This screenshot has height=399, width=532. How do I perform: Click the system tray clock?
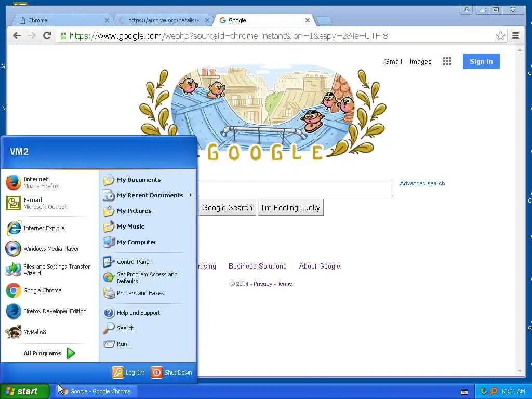coord(513,391)
